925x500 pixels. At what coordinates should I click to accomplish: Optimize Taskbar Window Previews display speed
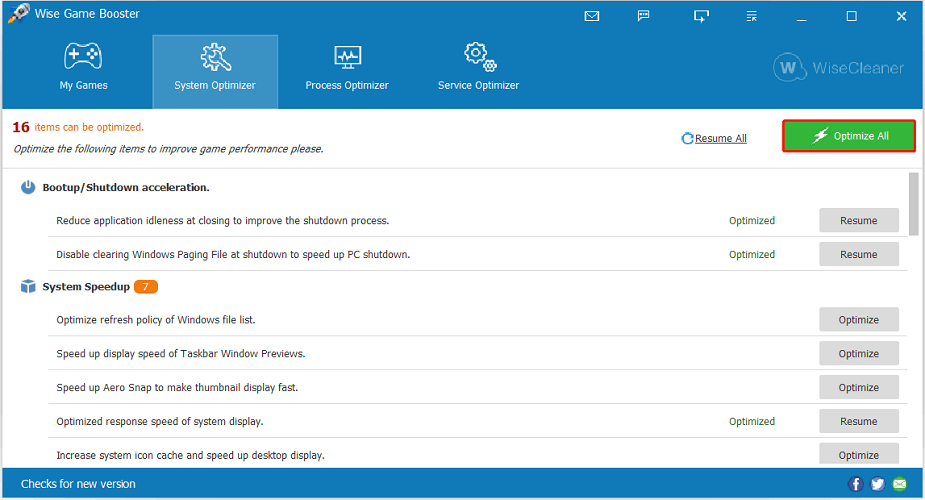click(x=859, y=353)
